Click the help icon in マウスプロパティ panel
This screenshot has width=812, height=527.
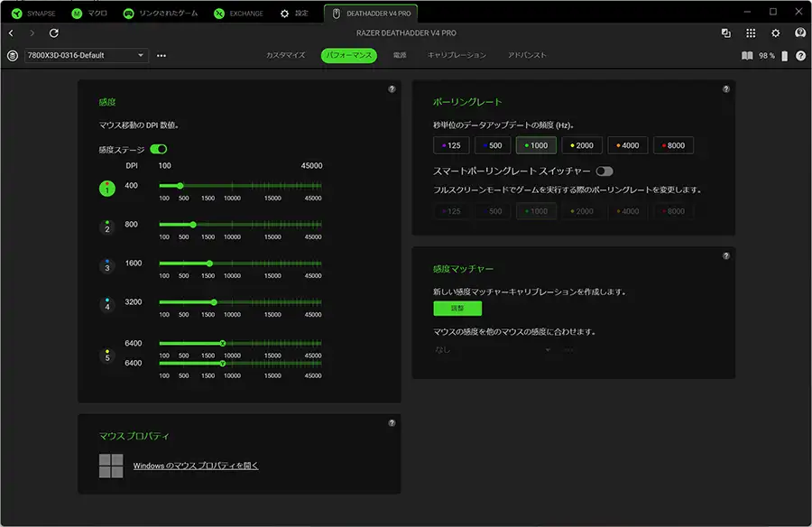click(392, 423)
